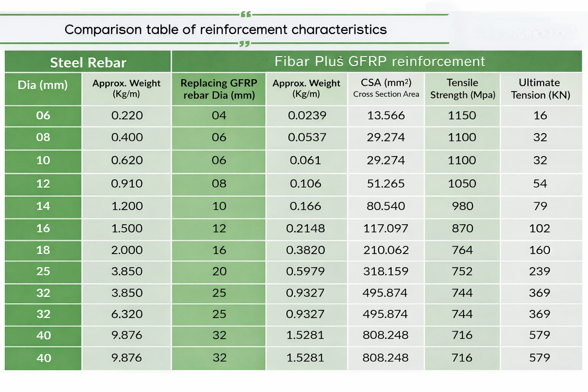Click the 'Comparison table of reinforcement characteristics' title
The width and height of the screenshot is (588, 392).
(x=225, y=29)
